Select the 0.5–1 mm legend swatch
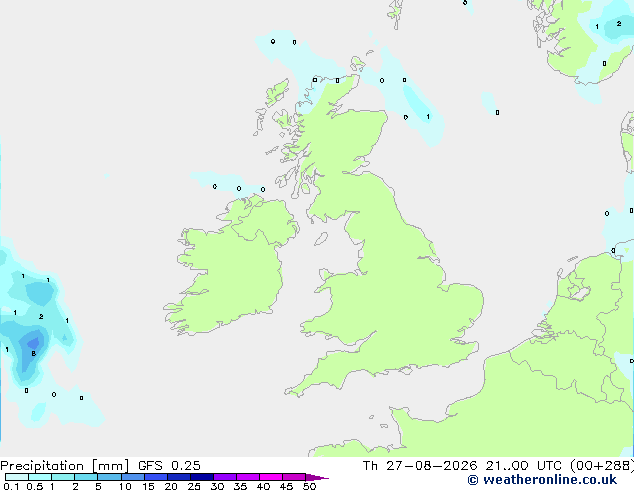The width and height of the screenshot is (634, 490). 40,477
